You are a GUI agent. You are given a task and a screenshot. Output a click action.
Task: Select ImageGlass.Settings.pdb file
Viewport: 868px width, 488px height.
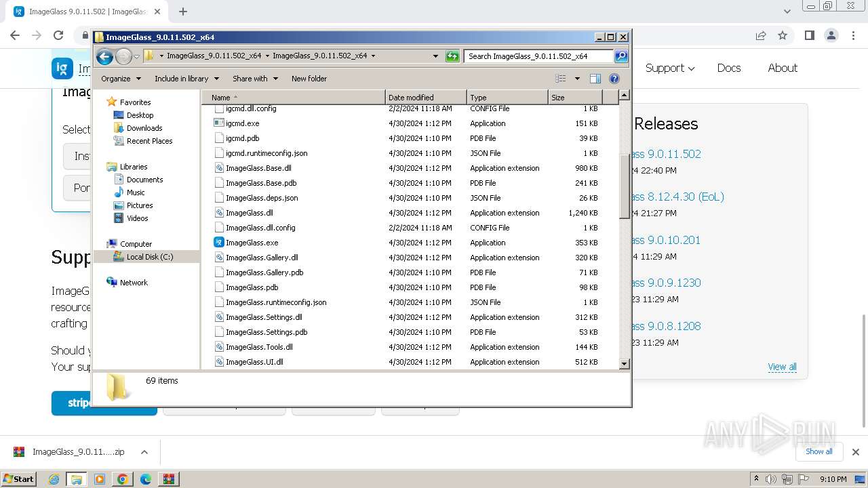(x=267, y=332)
